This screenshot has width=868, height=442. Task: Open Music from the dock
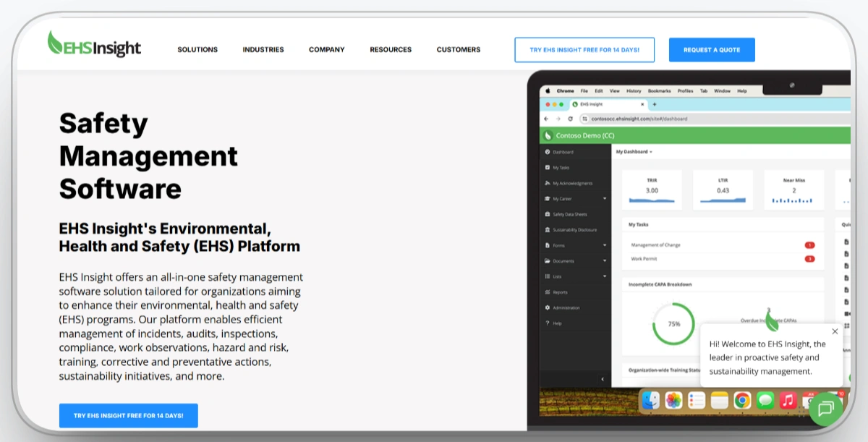pos(788,400)
